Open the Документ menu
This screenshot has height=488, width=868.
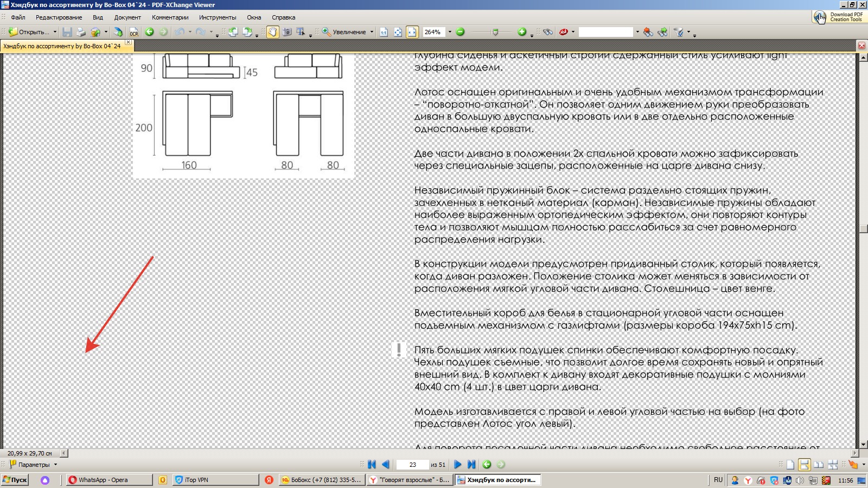tap(127, 17)
